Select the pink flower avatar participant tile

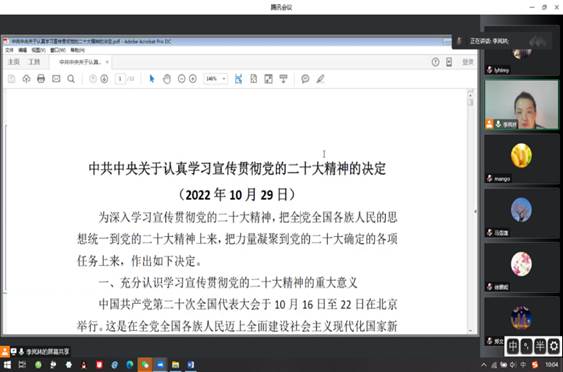[522, 267]
